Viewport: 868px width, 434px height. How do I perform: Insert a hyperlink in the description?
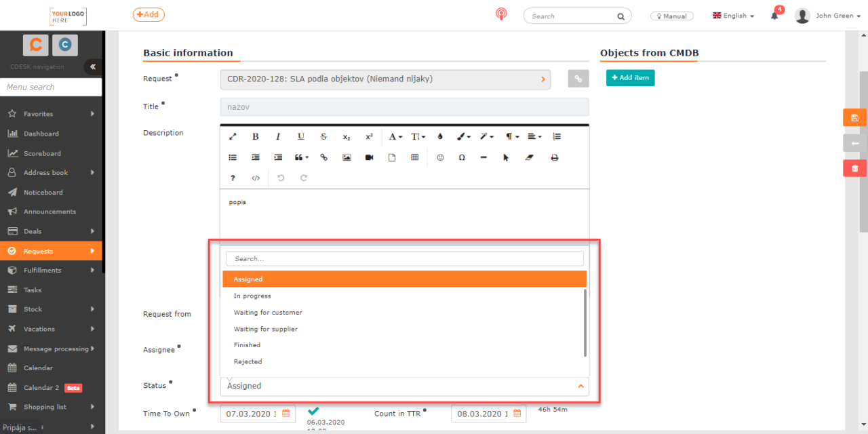coord(323,157)
